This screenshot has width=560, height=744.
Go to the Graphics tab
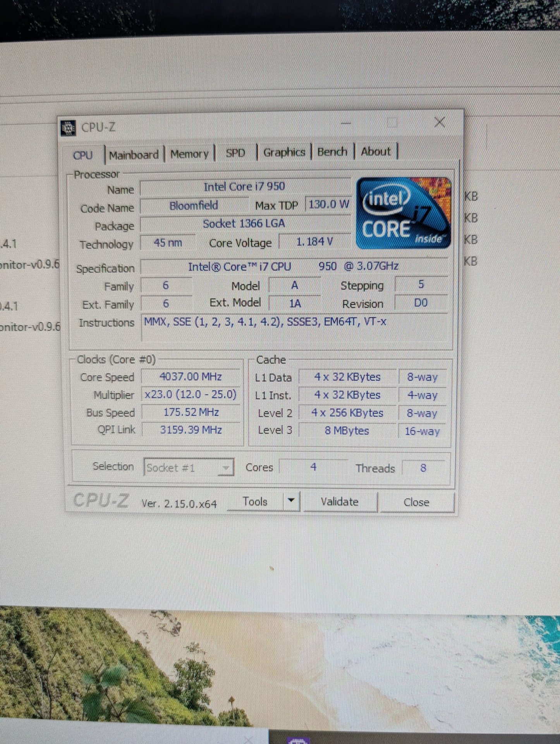click(284, 153)
